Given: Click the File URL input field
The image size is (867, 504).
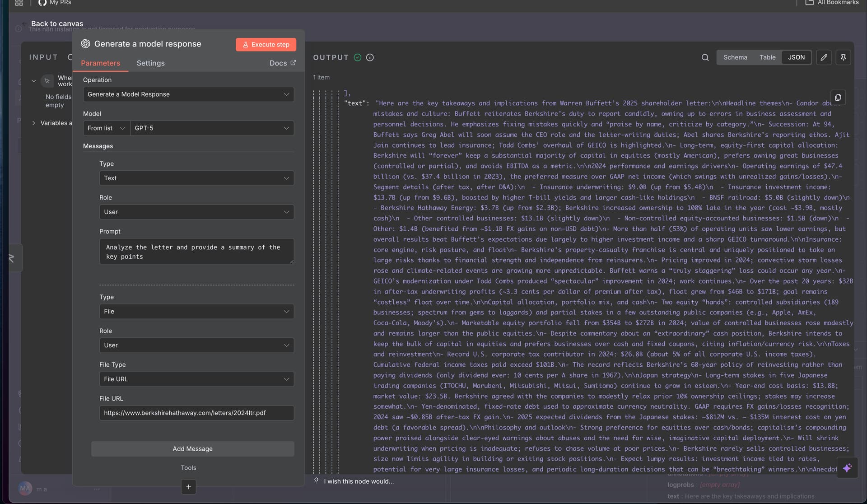Looking at the screenshot, I should pyautogui.click(x=196, y=413).
